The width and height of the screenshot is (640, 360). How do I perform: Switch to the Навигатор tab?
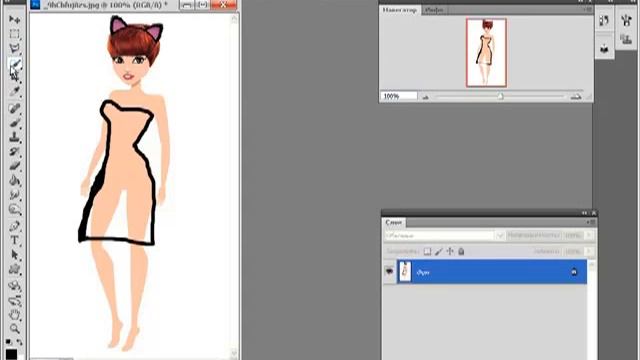[x=400, y=10]
